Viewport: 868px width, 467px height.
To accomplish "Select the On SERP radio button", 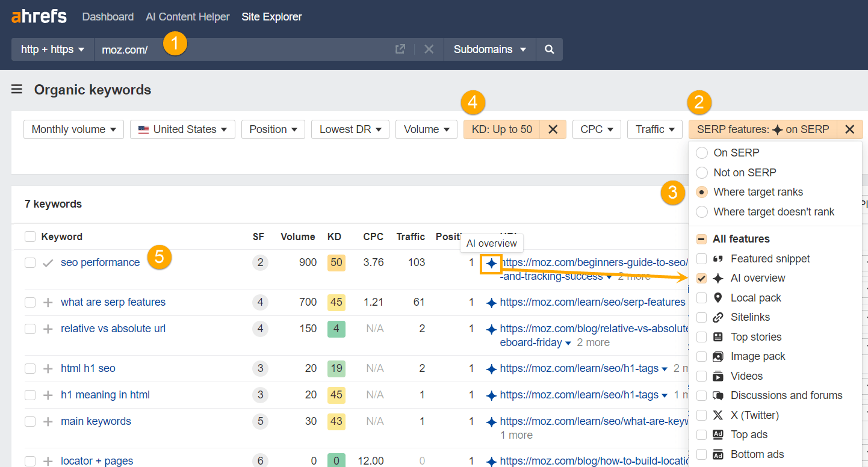I will (701, 152).
